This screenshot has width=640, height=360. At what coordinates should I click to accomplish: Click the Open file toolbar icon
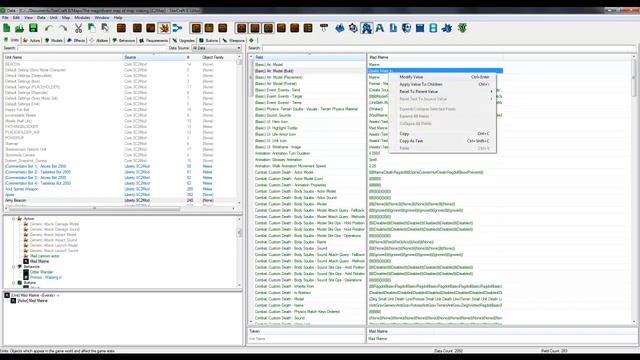tap(20, 28)
